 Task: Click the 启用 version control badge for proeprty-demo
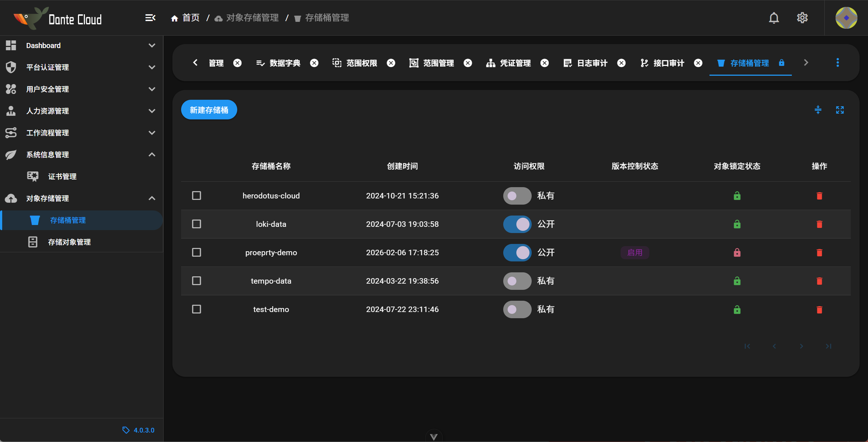634,252
